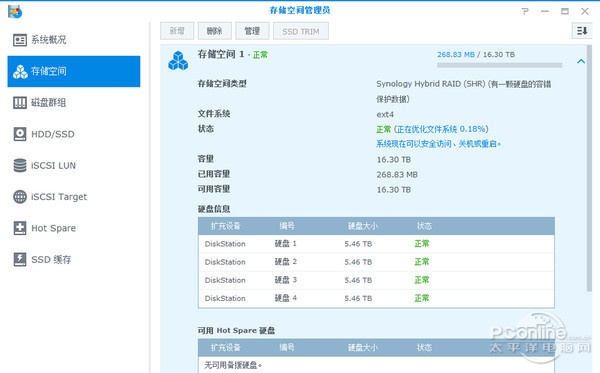The height and width of the screenshot is (373, 600).
Task: Select 存储空间 sidebar item
Action: (x=73, y=71)
